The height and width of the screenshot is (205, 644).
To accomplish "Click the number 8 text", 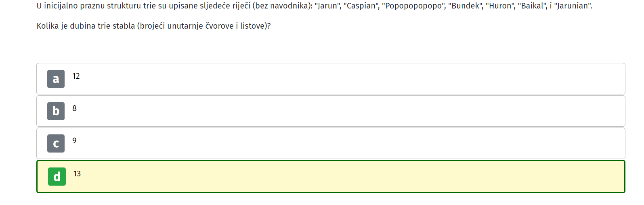I will [74, 108].
